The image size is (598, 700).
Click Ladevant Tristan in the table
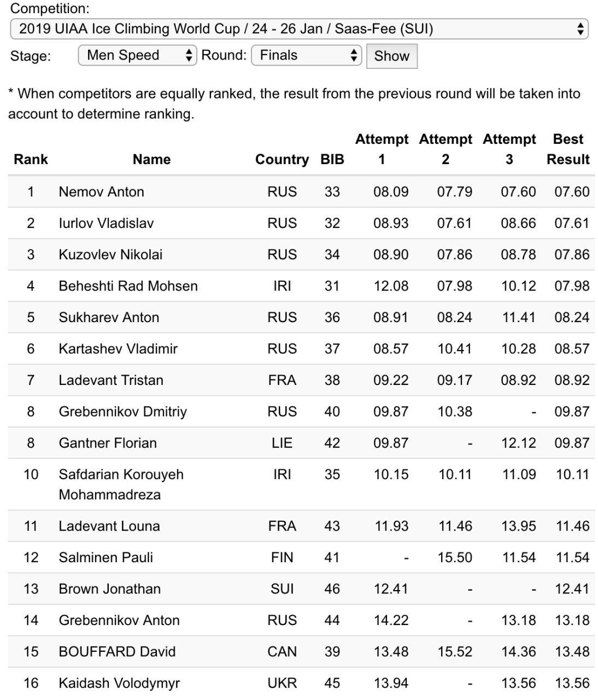pos(111,380)
